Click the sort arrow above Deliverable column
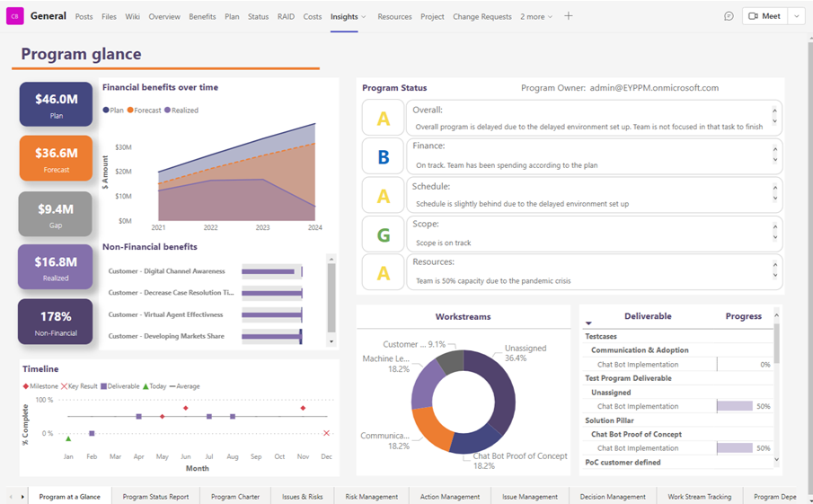813x504 pixels. (x=588, y=323)
